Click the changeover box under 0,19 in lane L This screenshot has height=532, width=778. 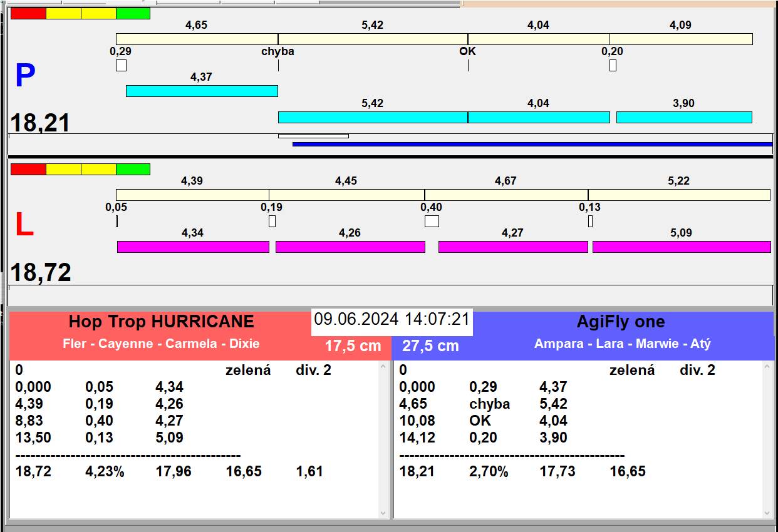pyautogui.click(x=272, y=221)
